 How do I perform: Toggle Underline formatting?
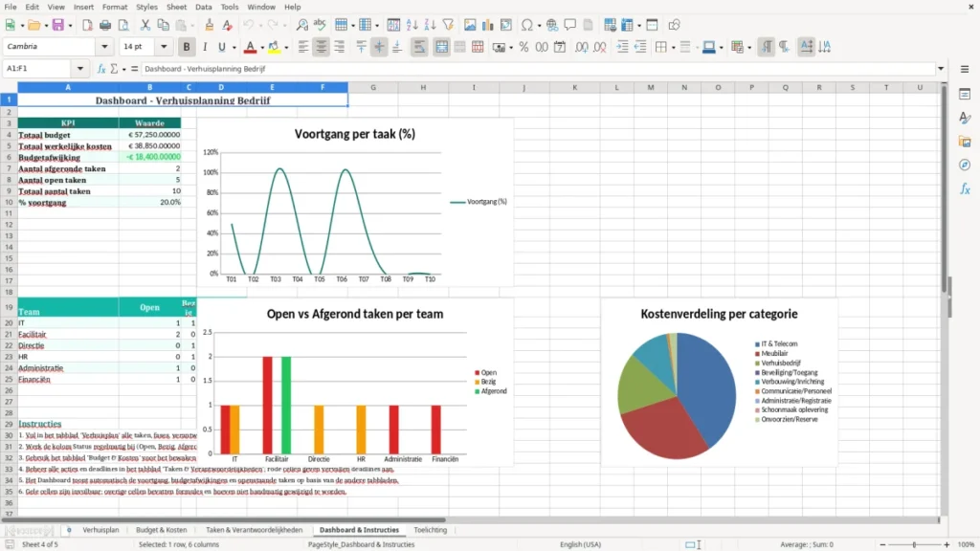coord(221,47)
